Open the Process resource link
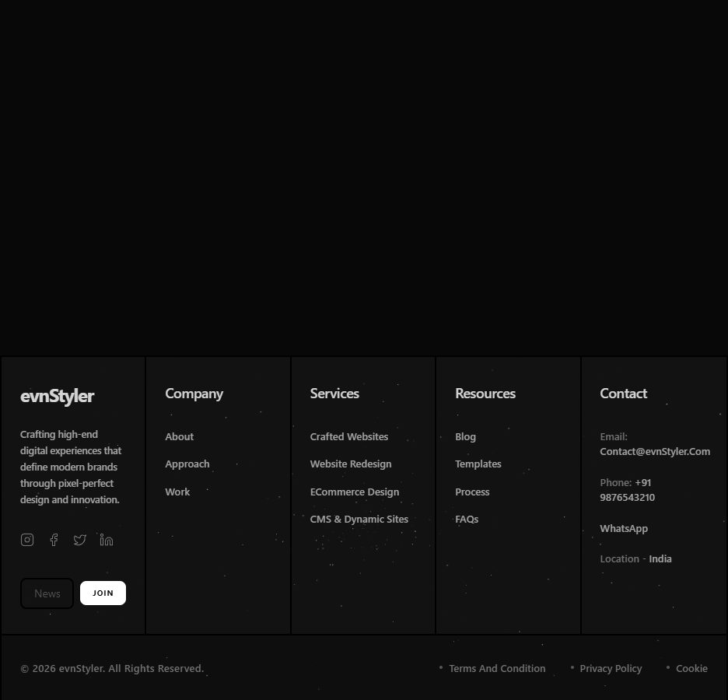The height and width of the screenshot is (700, 728). tap(472, 492)
